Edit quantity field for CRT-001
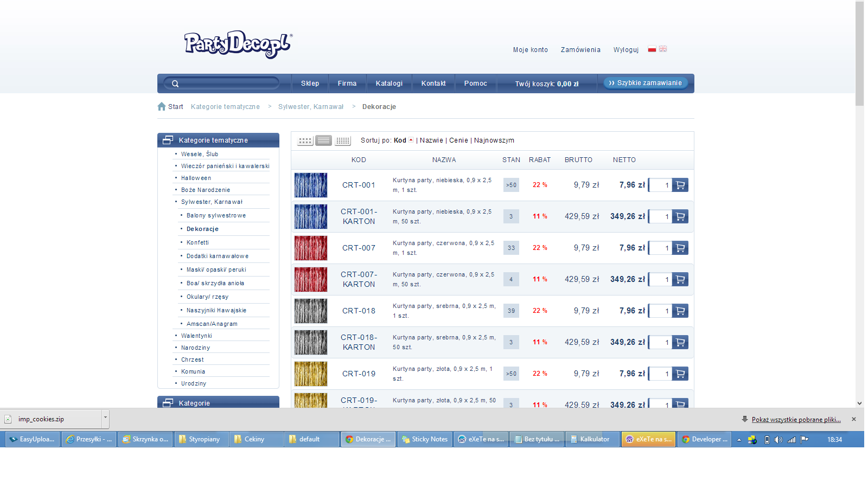Screen dimensions: 868x488 coord(660,185)
